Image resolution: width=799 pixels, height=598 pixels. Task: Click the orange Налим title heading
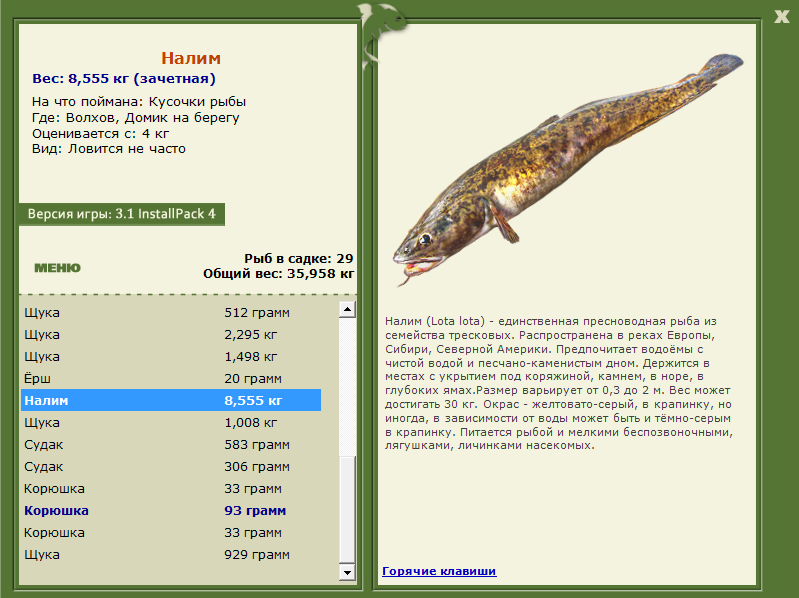(x=191, y=58)
